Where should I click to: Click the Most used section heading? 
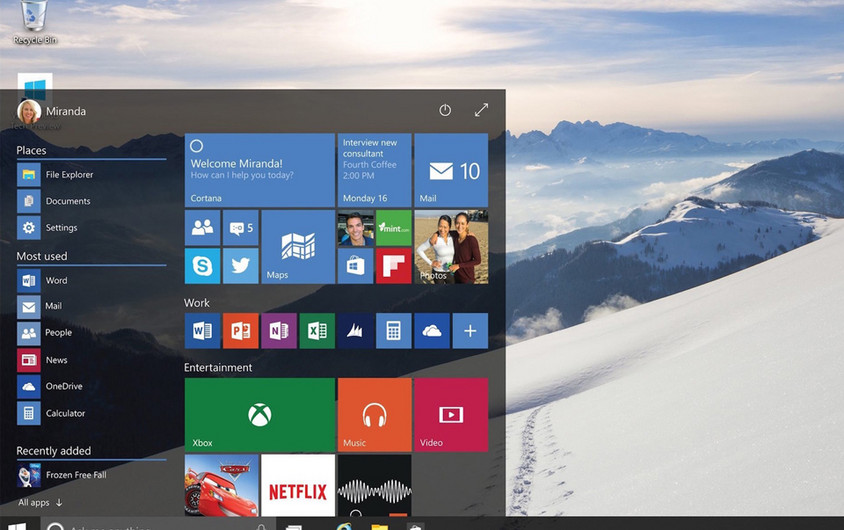pos(42,256)
